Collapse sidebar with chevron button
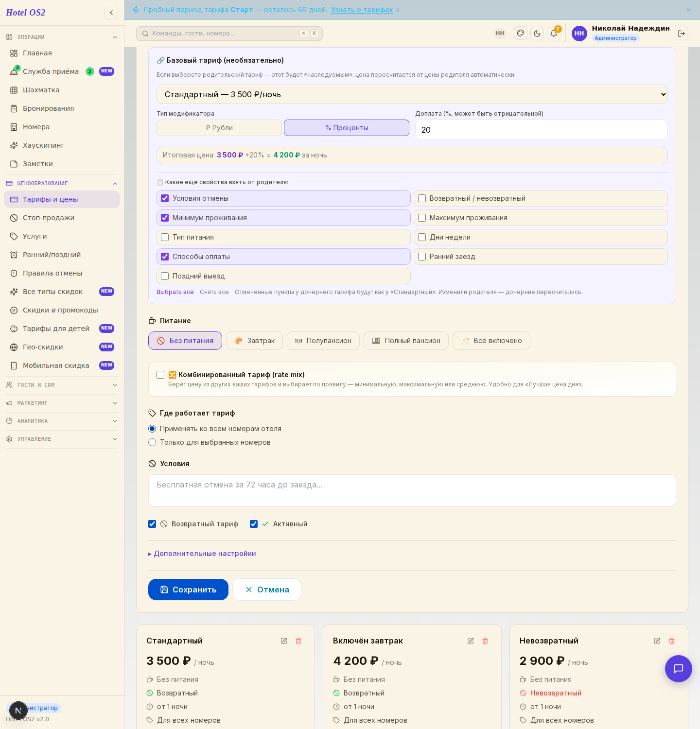The height and width of the screenshot is (729, 700). click(x=111, y=13)
